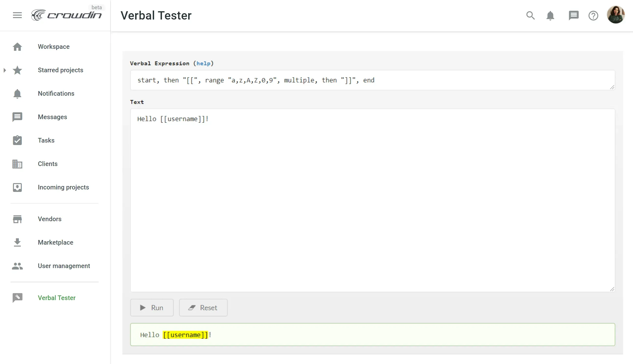Image resolution: width=633 pixels, height=364 pixels.
Task: Click the Vendors storefront icon
Action: point(17,219)
